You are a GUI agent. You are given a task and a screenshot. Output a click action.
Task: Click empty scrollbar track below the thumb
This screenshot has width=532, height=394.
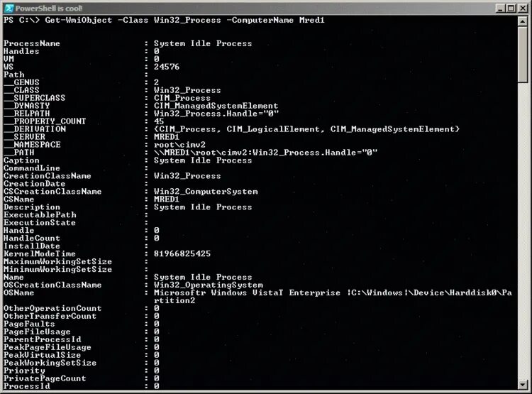coord(523,231)
